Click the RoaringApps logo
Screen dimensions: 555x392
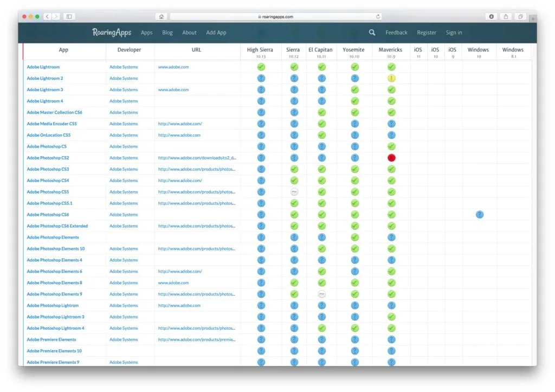pos(112,33)
